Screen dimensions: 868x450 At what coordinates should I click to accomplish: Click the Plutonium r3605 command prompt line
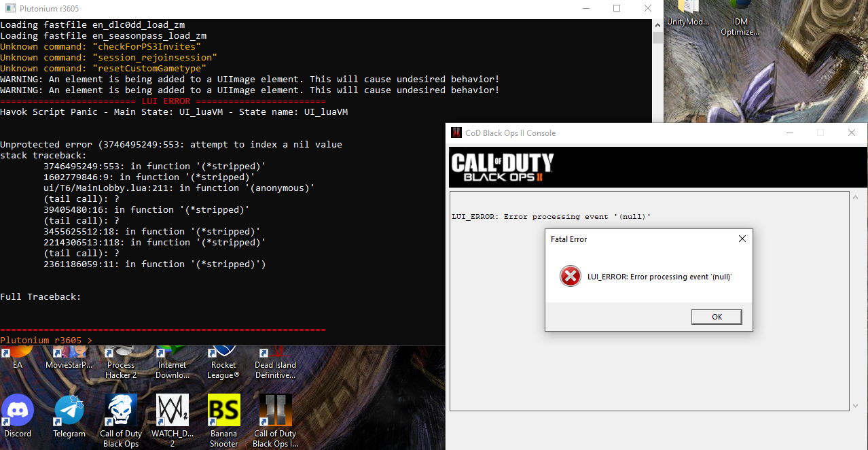pos(46,340)
